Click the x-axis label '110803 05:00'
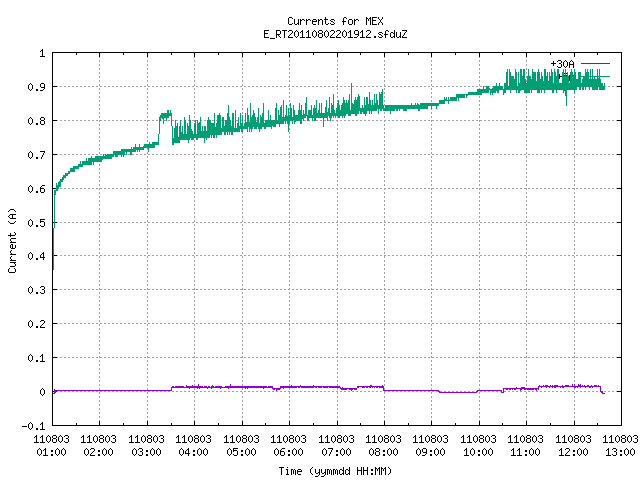This screenshot has height=480, width=640. 241,445
